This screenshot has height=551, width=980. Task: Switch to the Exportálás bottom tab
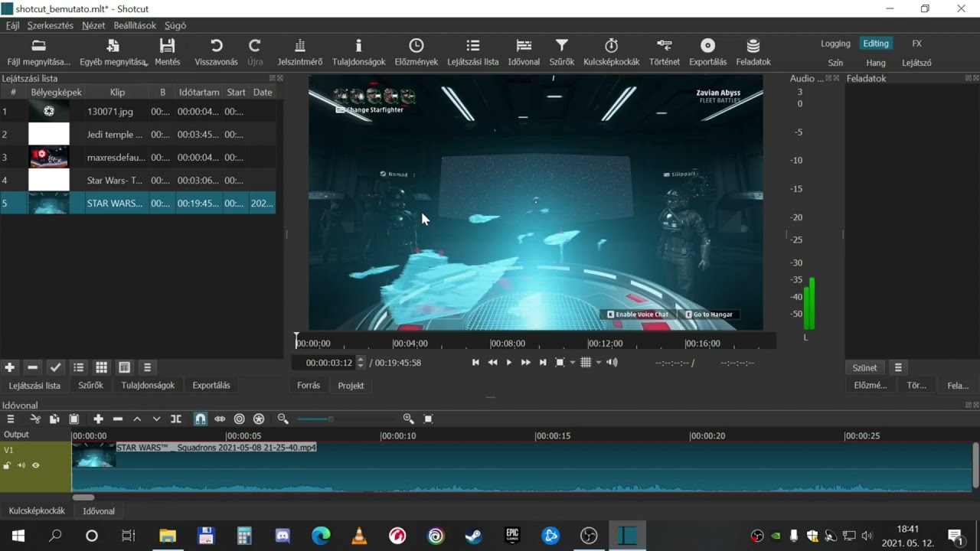211,385
